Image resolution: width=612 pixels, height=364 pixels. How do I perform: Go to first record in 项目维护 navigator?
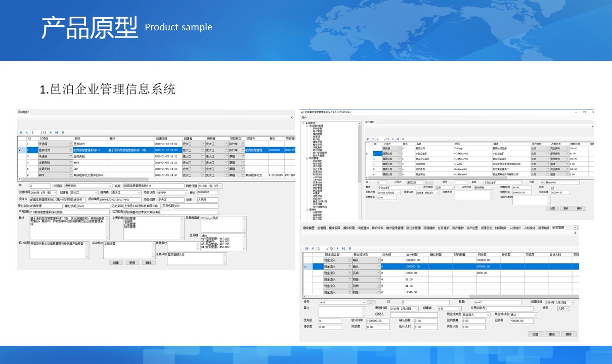[21, 132]
